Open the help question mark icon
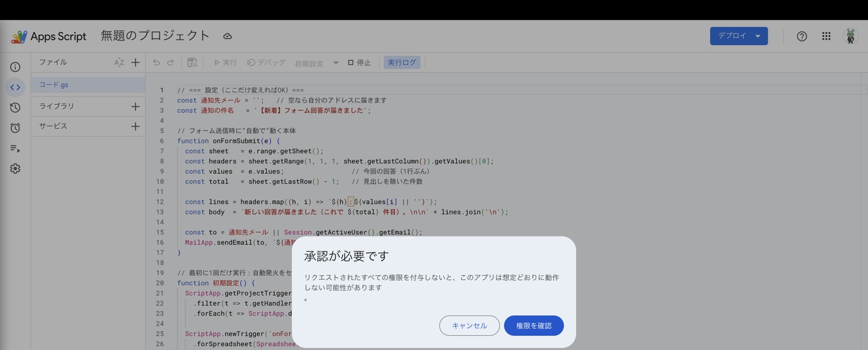The image size is (868, 350). [802, 36]
